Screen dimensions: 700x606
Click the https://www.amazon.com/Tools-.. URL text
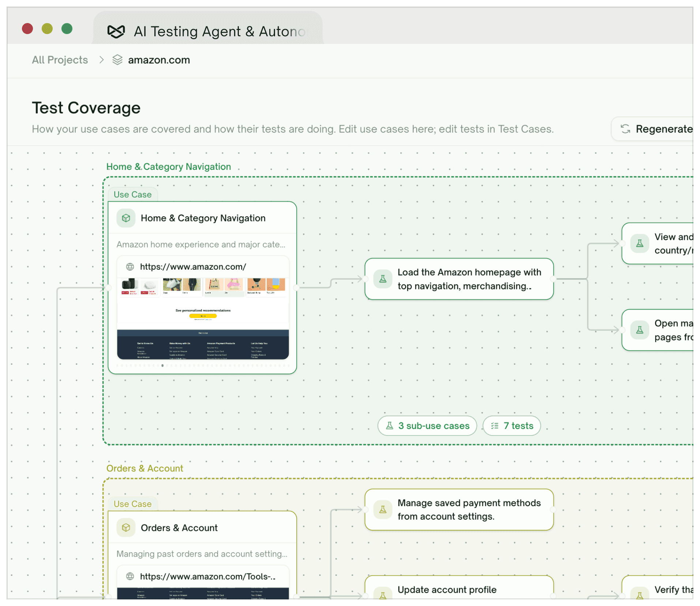(208, 576)
